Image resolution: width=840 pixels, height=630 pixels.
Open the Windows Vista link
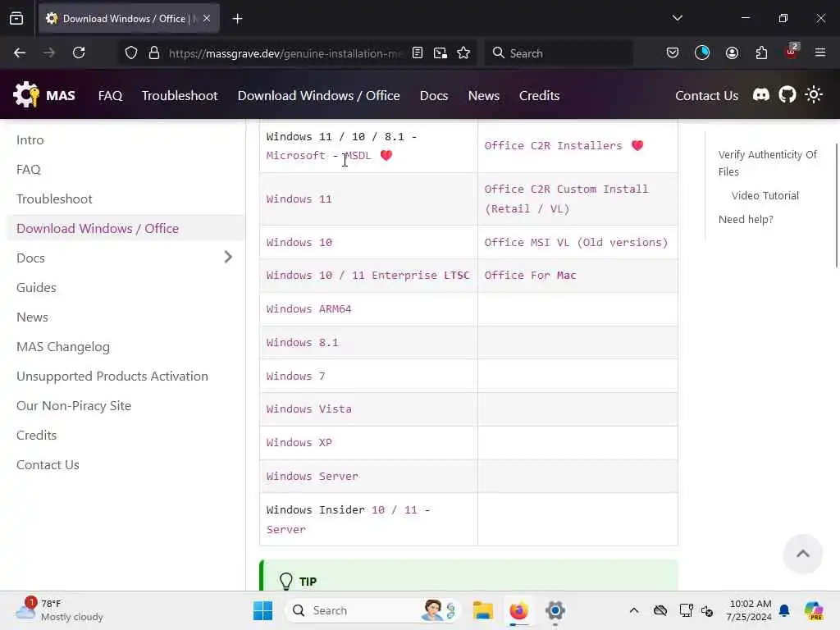308,409
